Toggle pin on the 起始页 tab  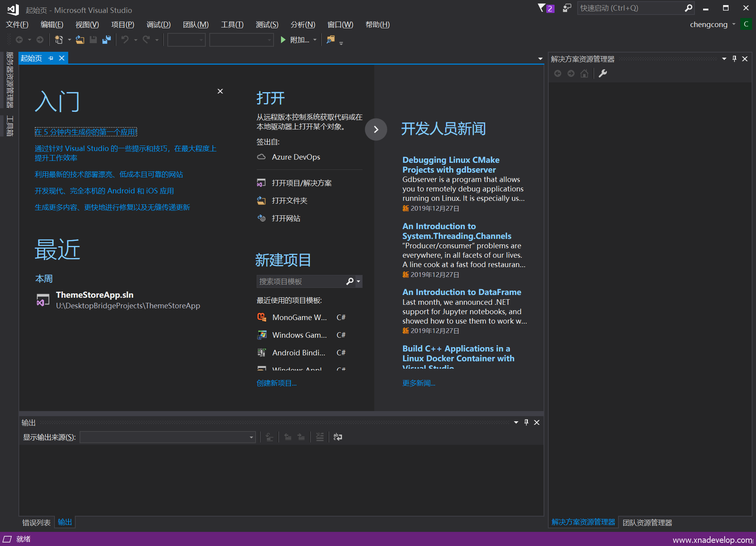(51, 58)
